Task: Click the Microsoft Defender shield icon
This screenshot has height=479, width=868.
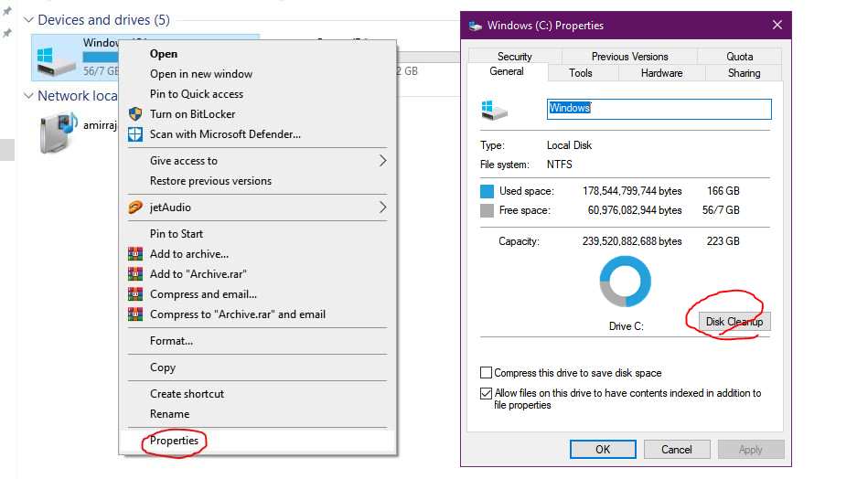Action: pos(135,134)
